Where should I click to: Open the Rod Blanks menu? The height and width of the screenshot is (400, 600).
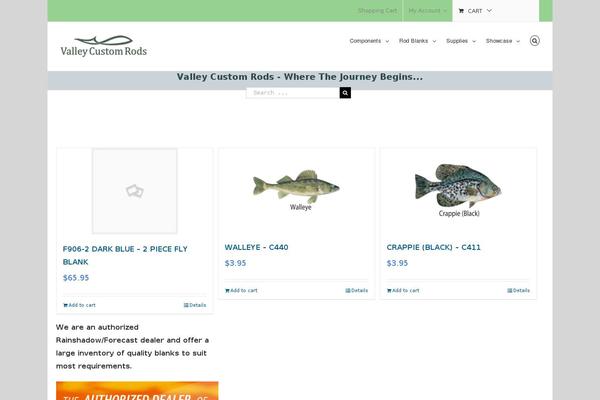pos(417,41)
